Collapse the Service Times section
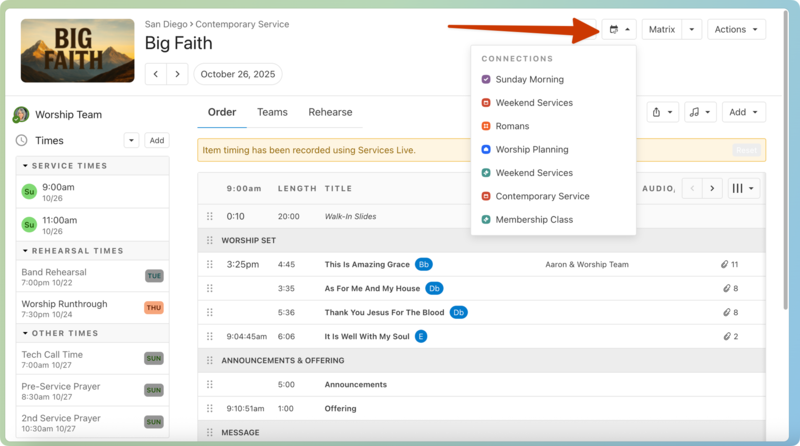The height and width of the screenshot is (446, 800). [26, 166]
